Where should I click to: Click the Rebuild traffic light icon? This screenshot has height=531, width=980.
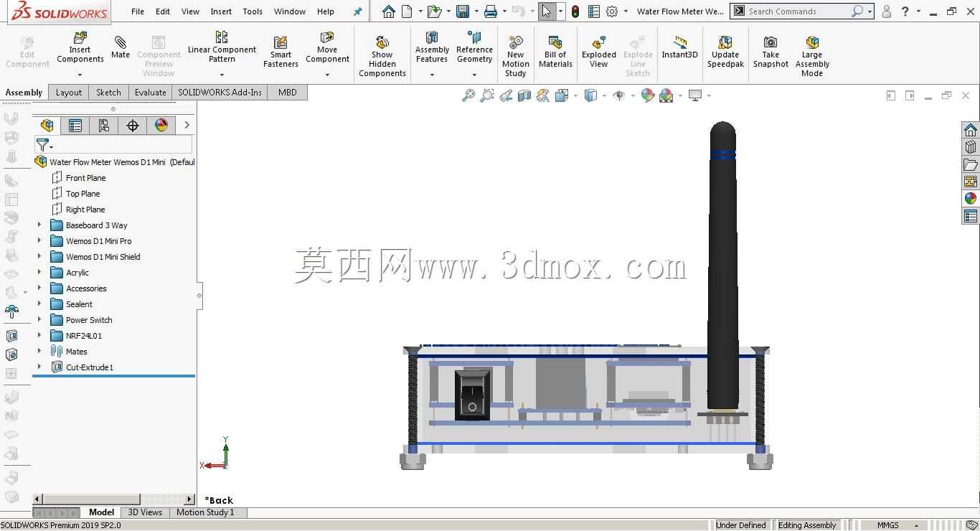click(575, 11)
